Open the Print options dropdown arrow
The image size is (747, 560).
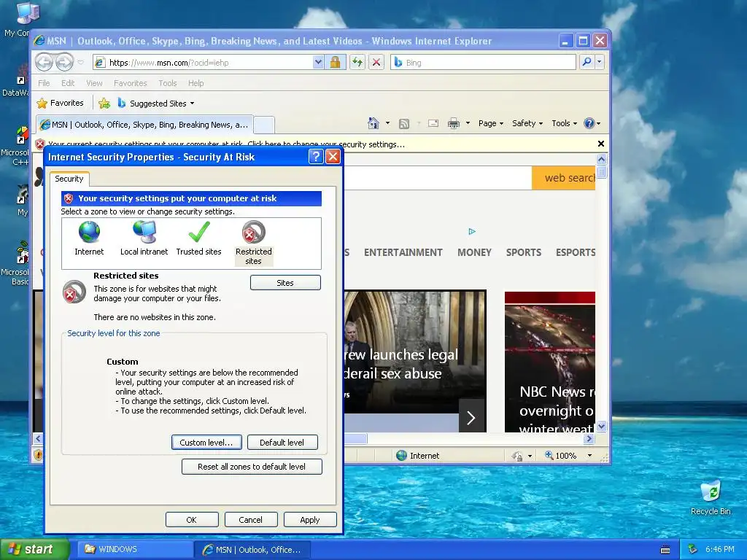[468, 123]
